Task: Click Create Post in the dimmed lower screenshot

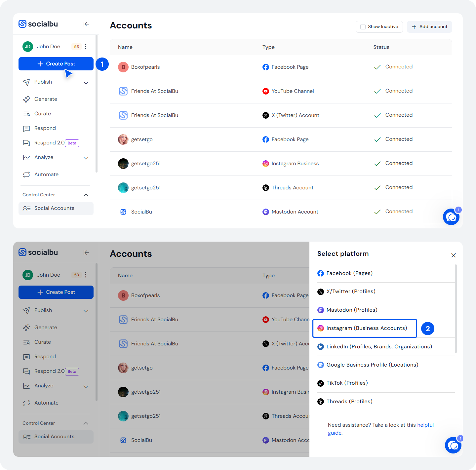Action: [x=56, y=292]
